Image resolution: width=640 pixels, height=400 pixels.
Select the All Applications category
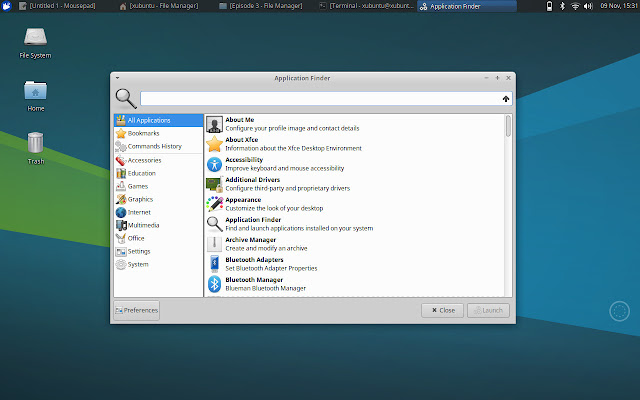coord(158,120)
